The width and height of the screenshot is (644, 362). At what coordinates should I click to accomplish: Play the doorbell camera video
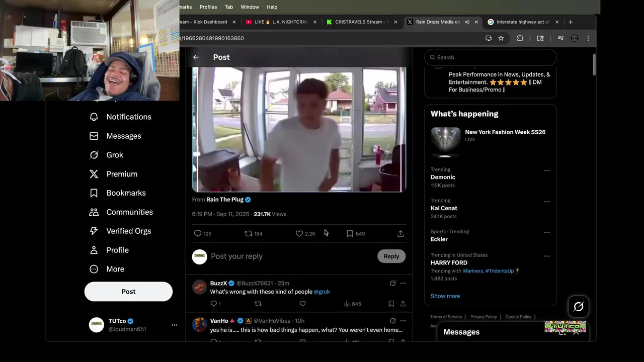pos(299,130)
